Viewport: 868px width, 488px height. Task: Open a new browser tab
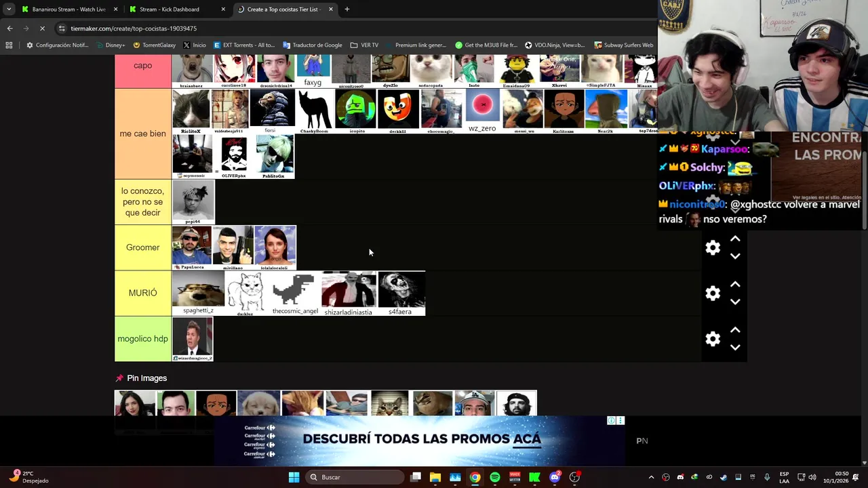(x=347, y=9)
